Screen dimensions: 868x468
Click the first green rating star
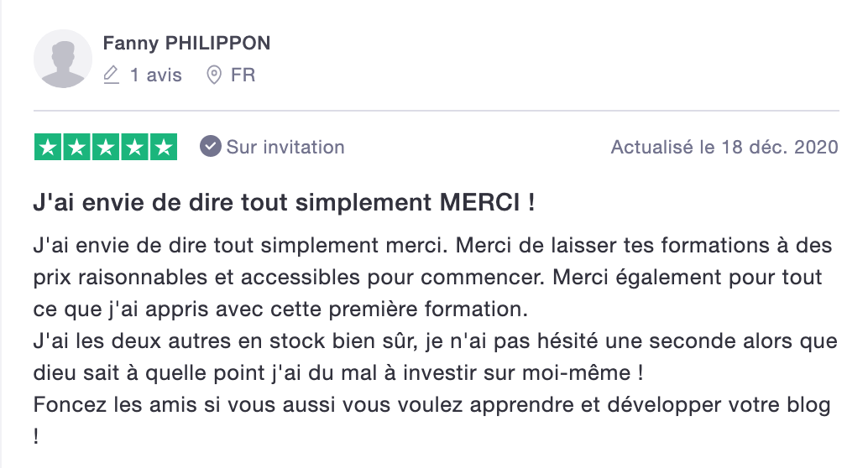48,147
